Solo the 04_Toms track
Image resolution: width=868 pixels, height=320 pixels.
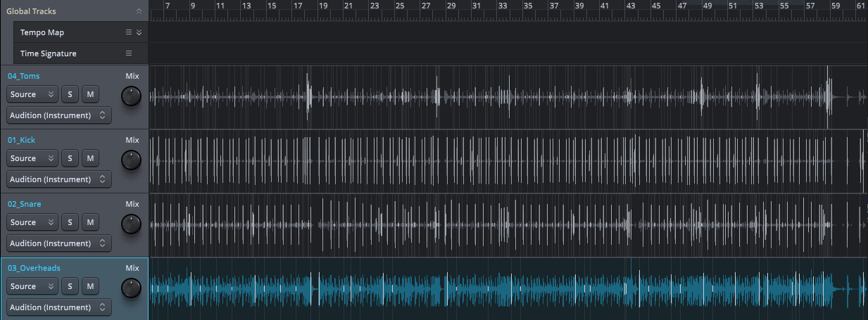pos(70,94)
